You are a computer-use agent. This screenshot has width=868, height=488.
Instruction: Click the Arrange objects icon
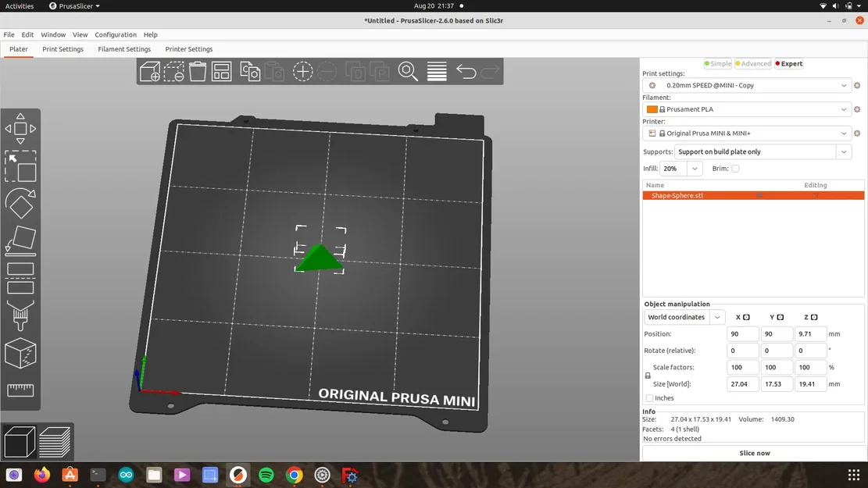[x=221, y=72]
